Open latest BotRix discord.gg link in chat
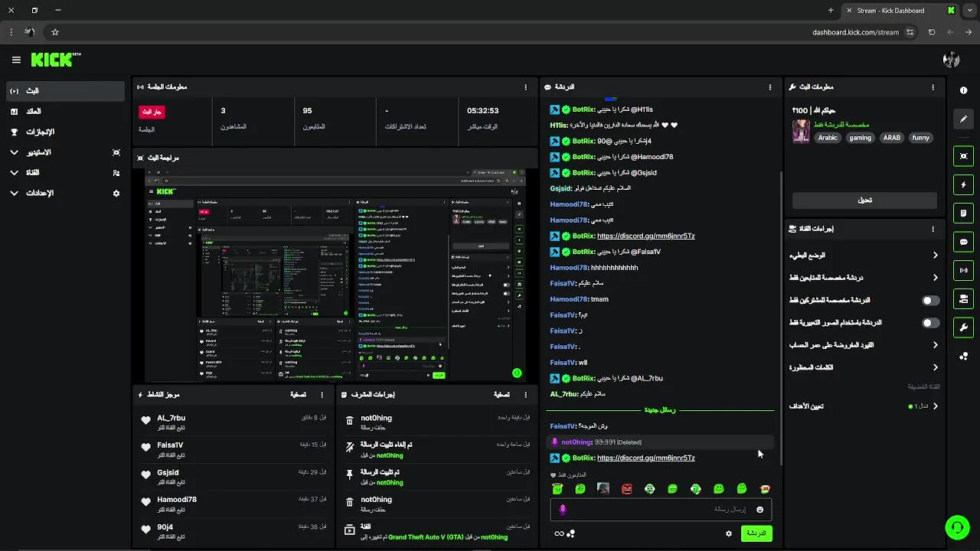This screenshot has height=551, width=980. [x=645, y=458]
